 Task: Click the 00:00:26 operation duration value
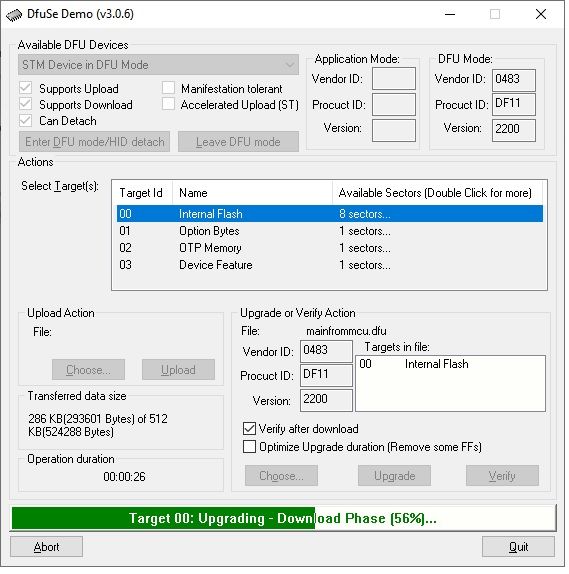pos(124,477)
